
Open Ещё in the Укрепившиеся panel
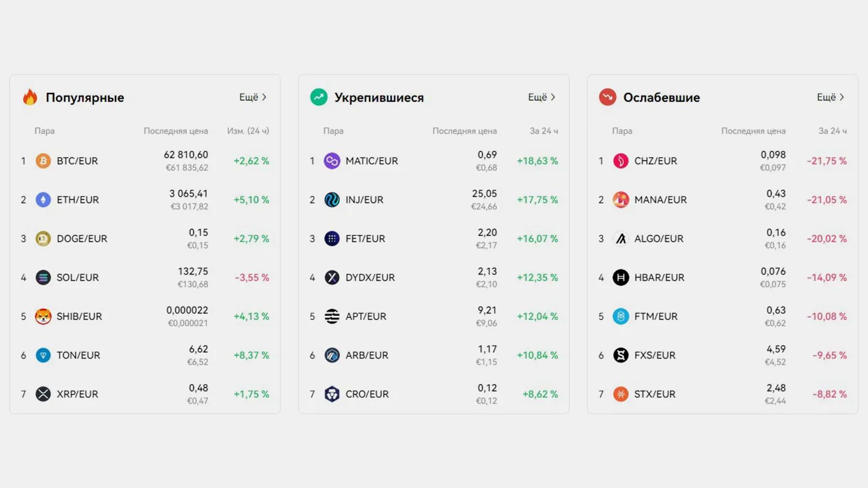pos(541,97)
